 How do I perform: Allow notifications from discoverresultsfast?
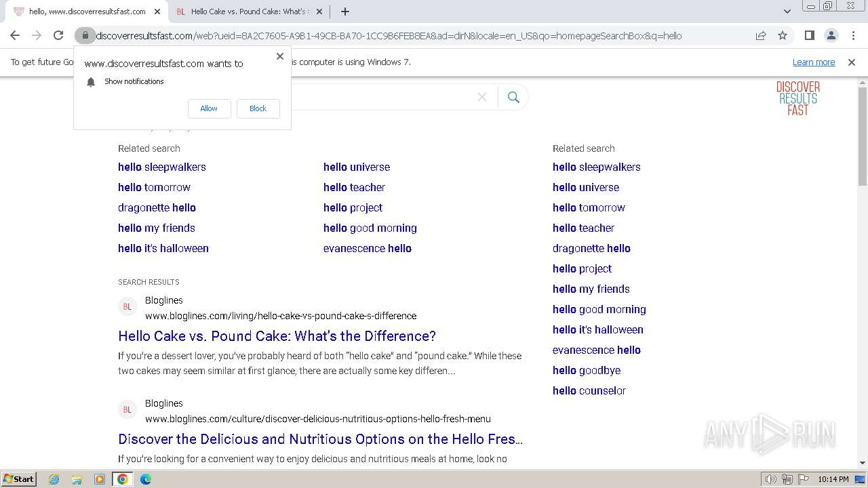click(x=209, y=108)
